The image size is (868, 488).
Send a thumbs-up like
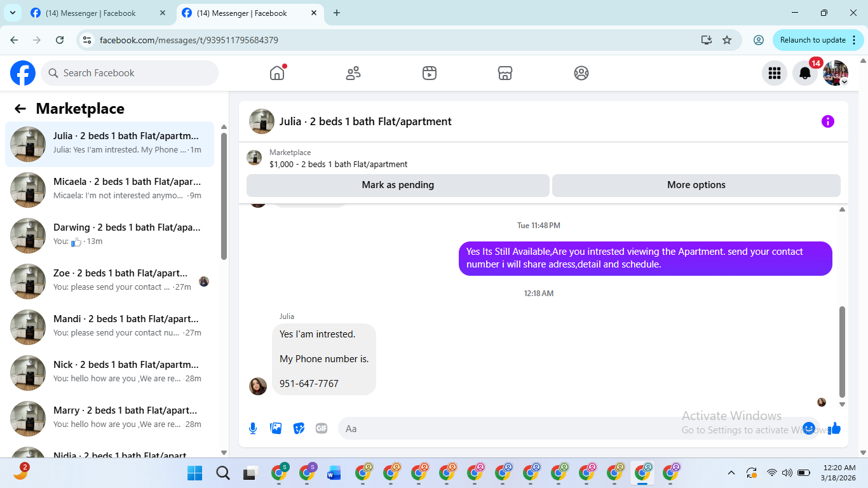(x=834, y=428)
